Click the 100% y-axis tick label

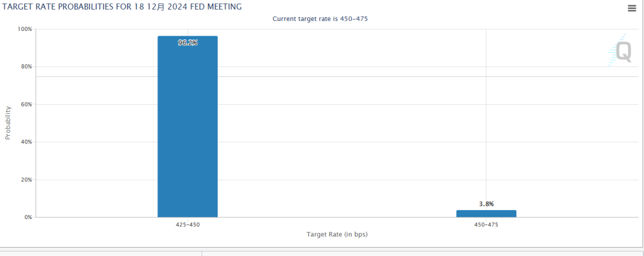click(x=25, y=29)
